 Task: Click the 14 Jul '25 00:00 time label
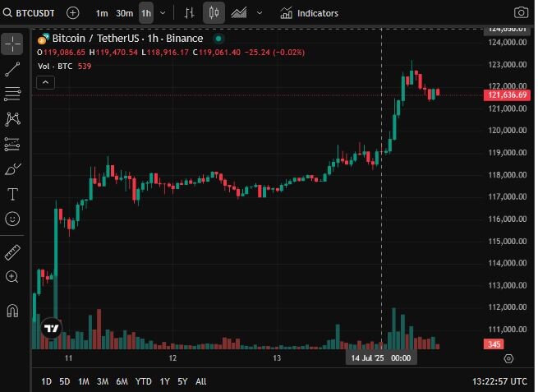381,358
